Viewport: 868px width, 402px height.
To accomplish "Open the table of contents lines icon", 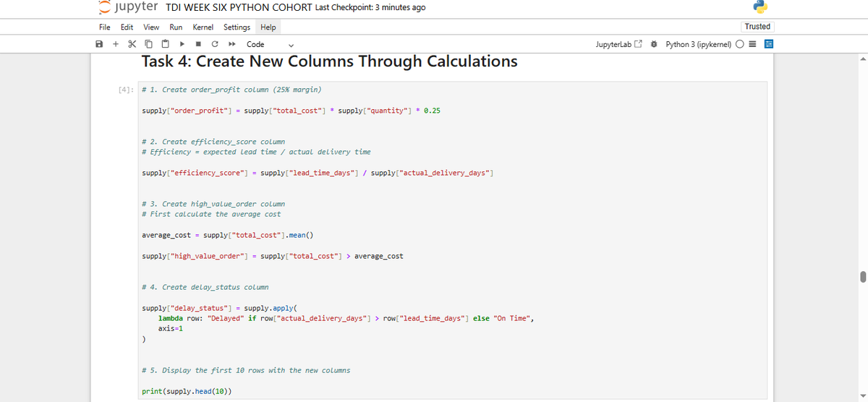I will click(752, 44).
